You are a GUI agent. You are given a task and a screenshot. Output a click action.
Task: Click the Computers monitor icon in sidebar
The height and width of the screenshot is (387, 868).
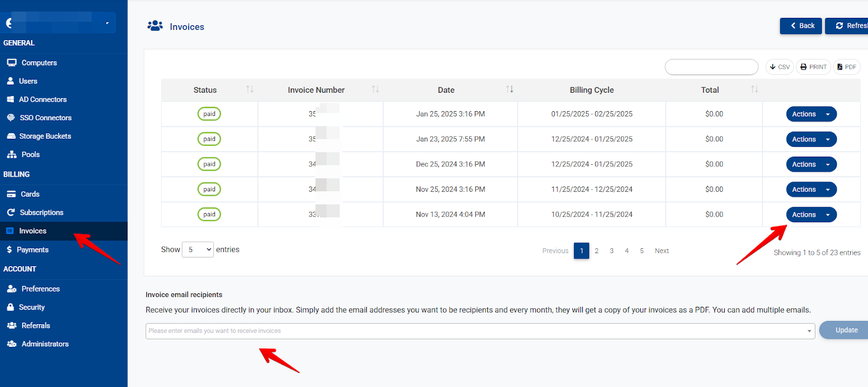point(11,63)
